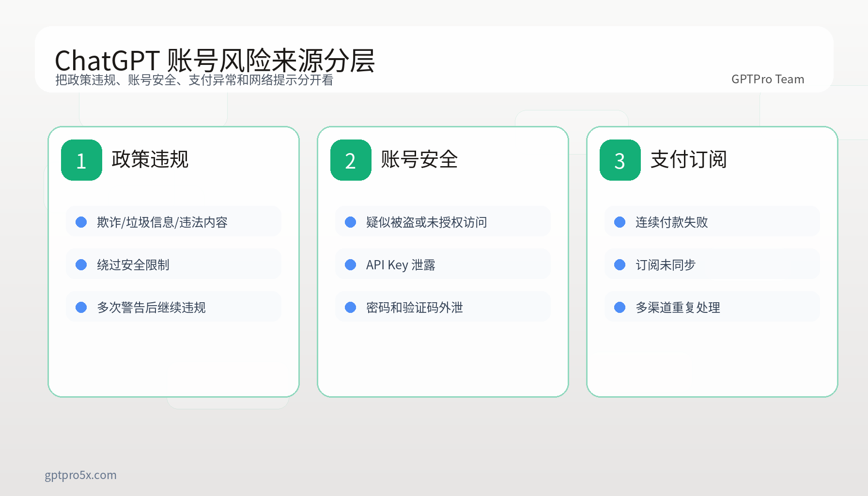
Task: Click the green number 1 badge
Action: pyautogui.click(x=81, y=160)
